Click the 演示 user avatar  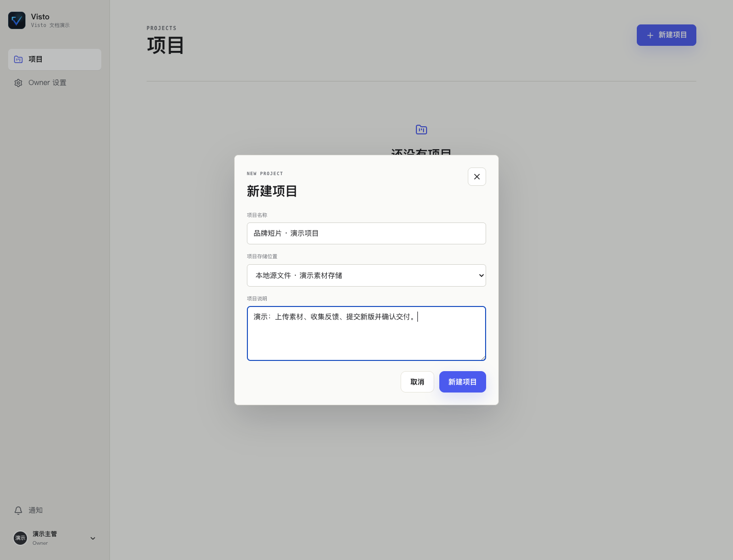pyautogui.click(x=20, y=538)
